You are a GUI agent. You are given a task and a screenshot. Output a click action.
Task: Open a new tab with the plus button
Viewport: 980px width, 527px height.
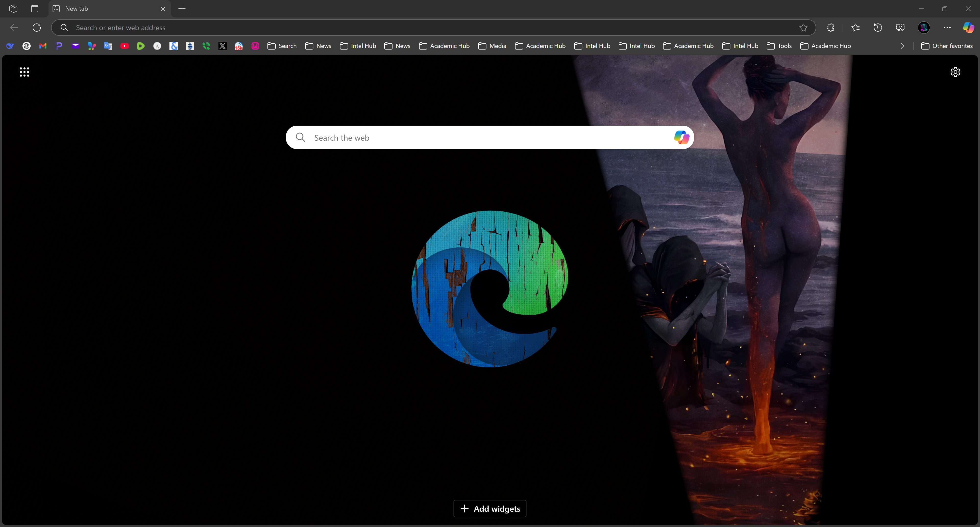pyautogui.click(x=182, y=8)
